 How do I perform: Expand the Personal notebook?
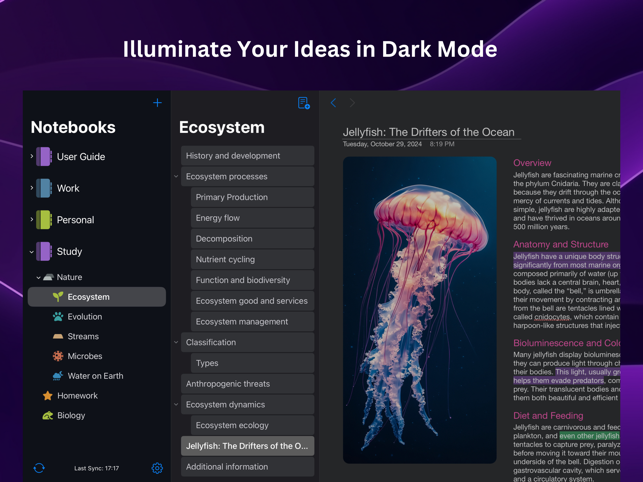pyautogui.click(x=32, y=219)
